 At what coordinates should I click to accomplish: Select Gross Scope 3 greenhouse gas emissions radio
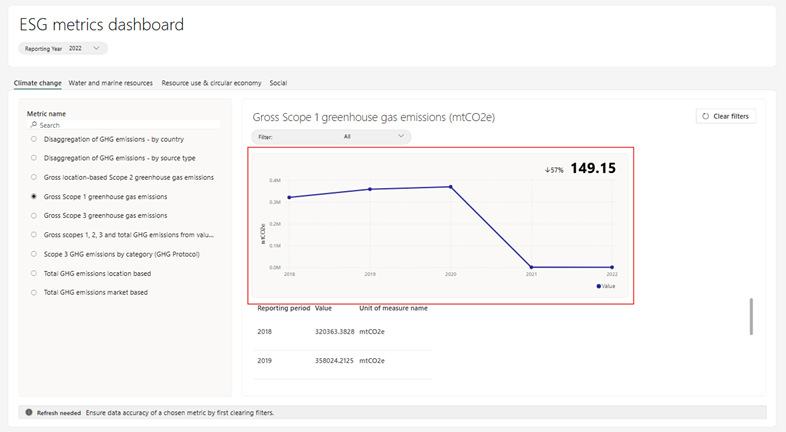click(34, 215)
